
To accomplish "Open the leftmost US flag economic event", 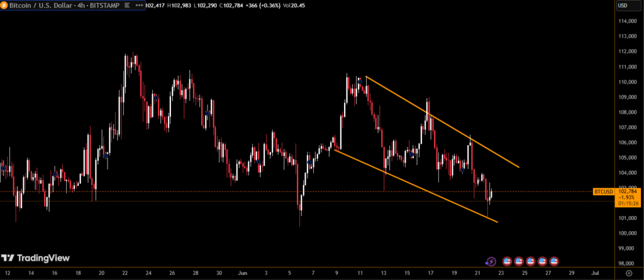I will [507, 261].
